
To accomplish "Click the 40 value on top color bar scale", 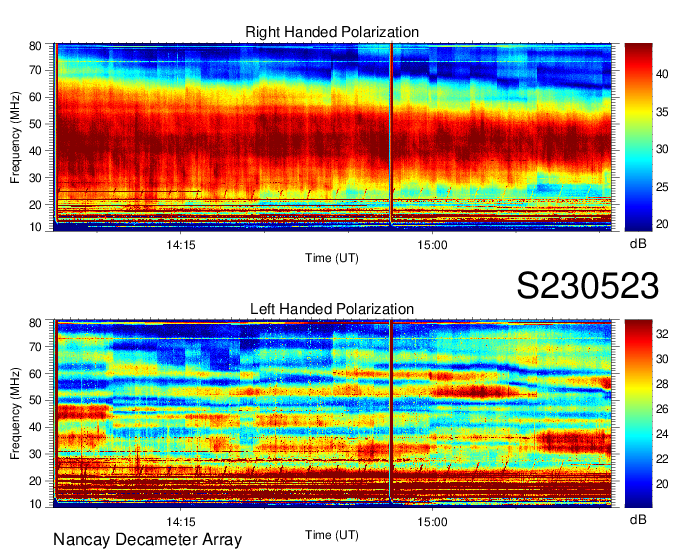I will point(662,74).
